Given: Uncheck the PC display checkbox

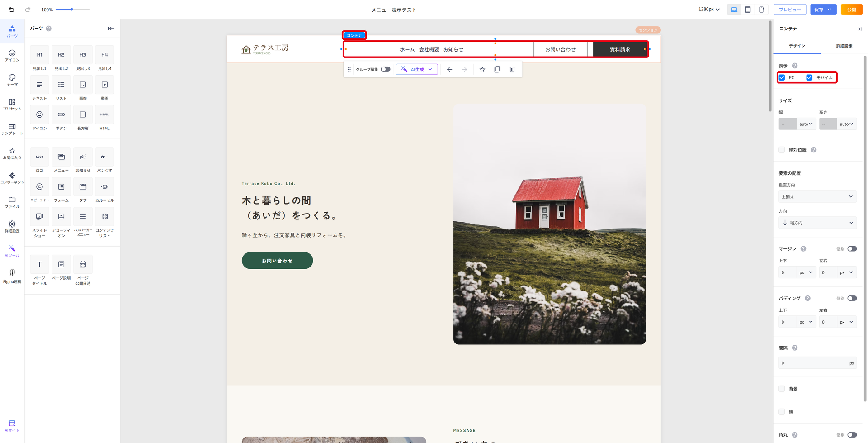Looking at the screenshot, I should (x=782, y=77).
